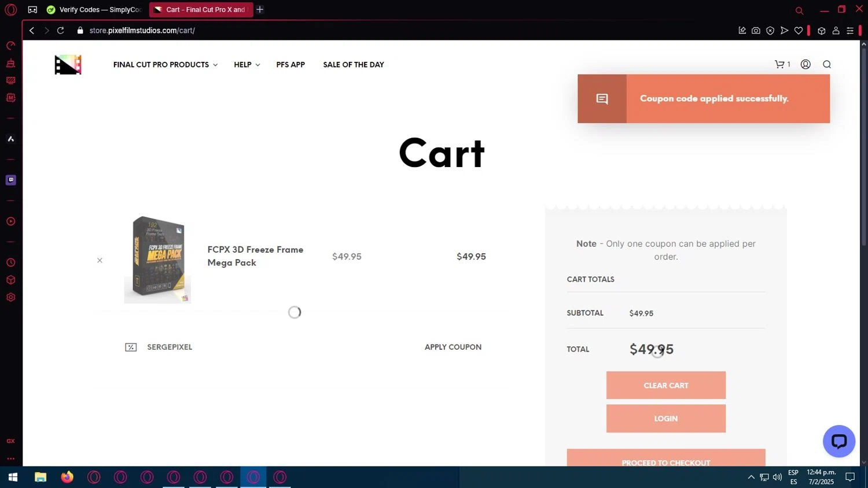
Task: Open the site account user icon
Action: click(x=806, y=64)
